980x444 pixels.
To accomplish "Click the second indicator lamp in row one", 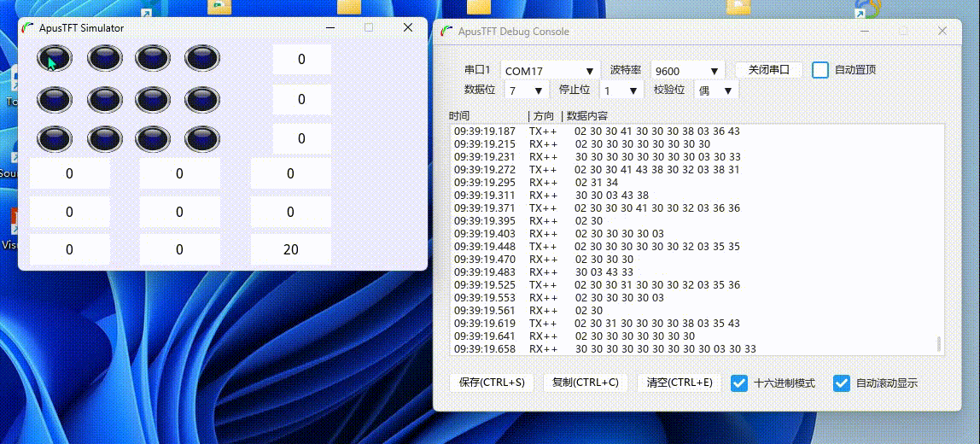I will pos(104,59).
